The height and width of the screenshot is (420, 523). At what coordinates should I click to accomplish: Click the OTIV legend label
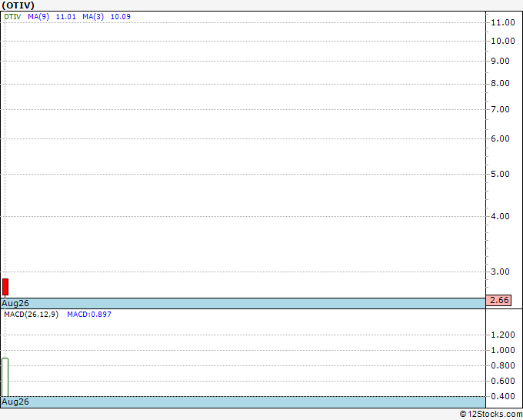tap(12, 17)
